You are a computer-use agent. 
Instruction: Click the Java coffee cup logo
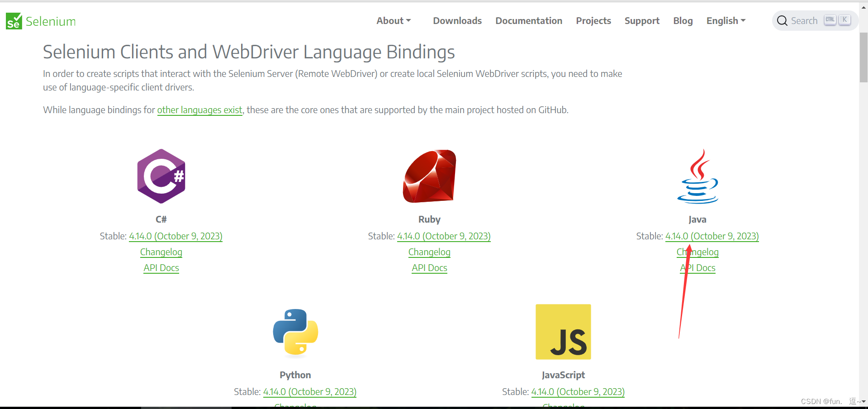(x=697, y=176)
